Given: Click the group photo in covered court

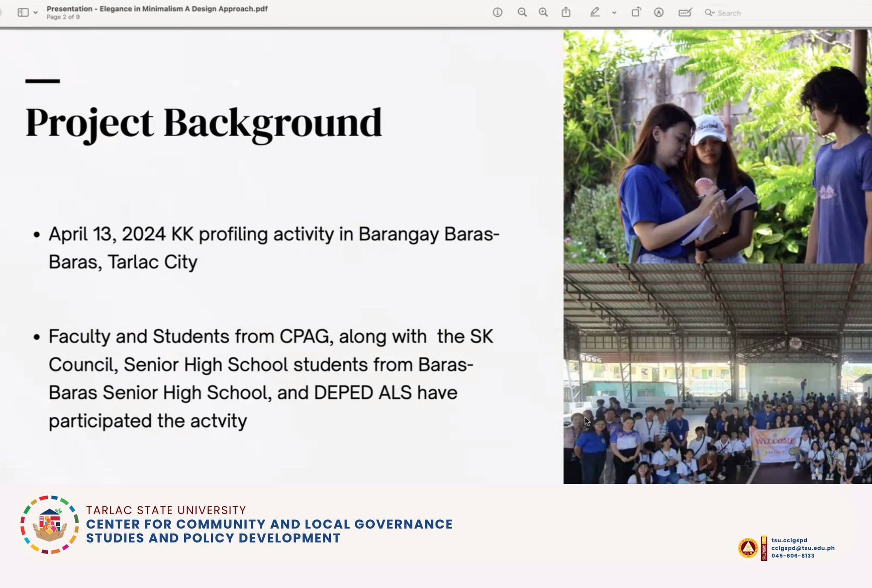Looking at the screenshot, I should (717, 374).
